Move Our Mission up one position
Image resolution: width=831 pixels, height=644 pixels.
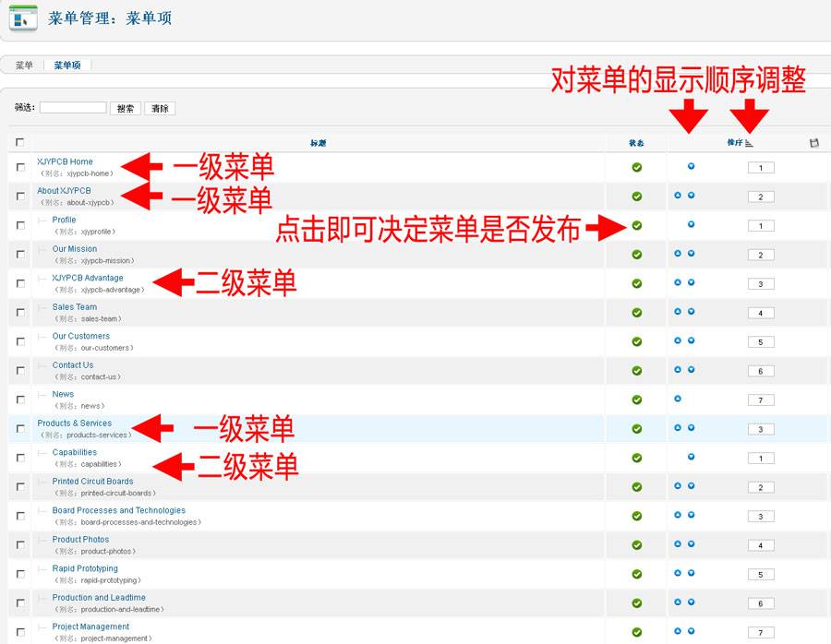click(x=678, y=253)
